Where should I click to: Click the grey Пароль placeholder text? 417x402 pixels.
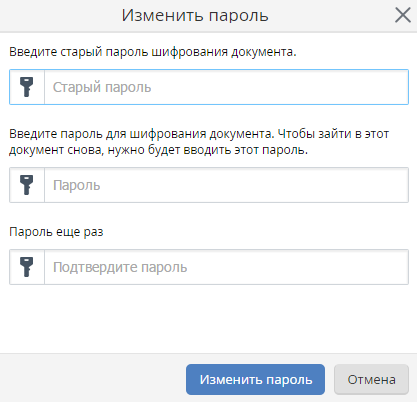coord(77,185)
